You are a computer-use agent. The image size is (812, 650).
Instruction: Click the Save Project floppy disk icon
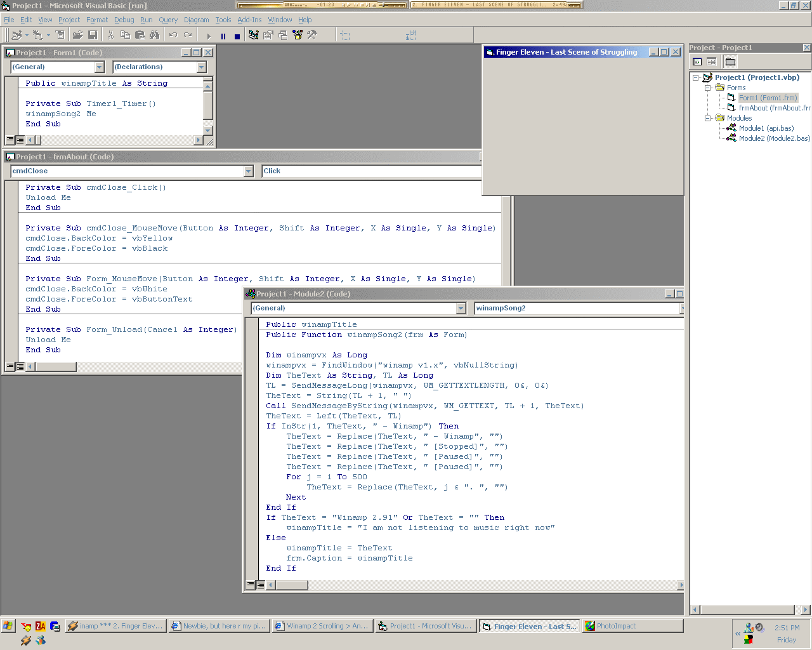coord(93,36)
